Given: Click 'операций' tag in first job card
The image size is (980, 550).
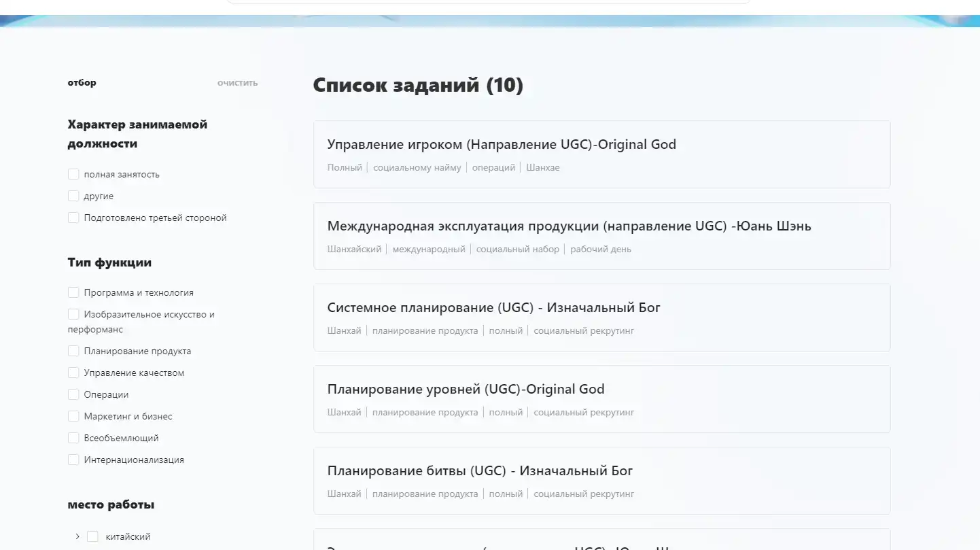Looking at the screenshot, I should 493,168.
